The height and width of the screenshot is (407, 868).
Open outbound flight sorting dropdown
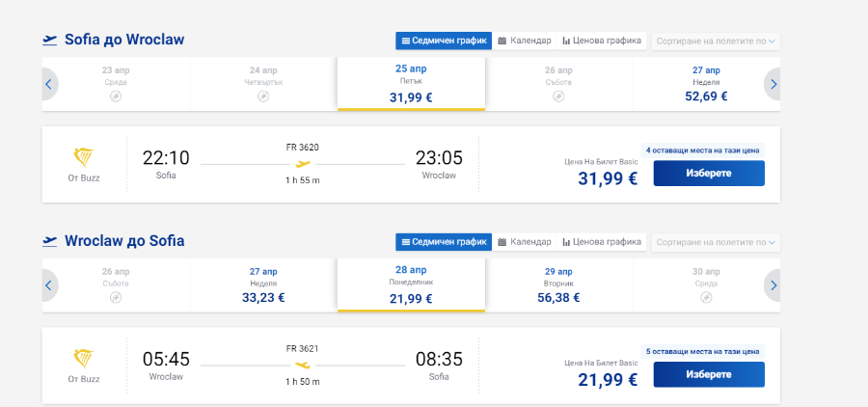716,41
